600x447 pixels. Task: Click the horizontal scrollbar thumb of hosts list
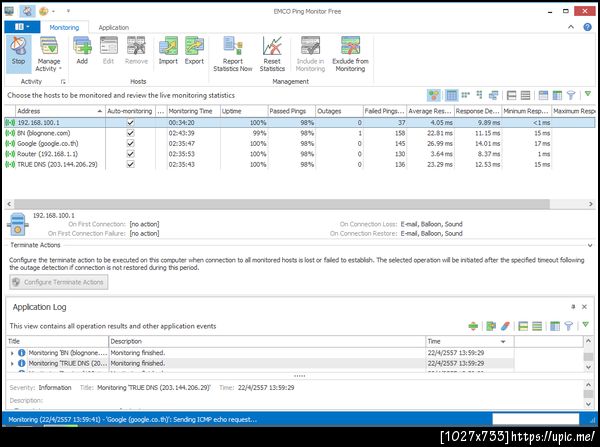(282, 204)
